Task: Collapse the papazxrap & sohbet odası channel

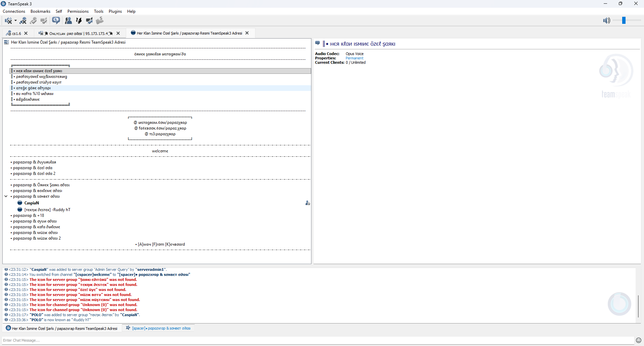Action: click(6, 196)
